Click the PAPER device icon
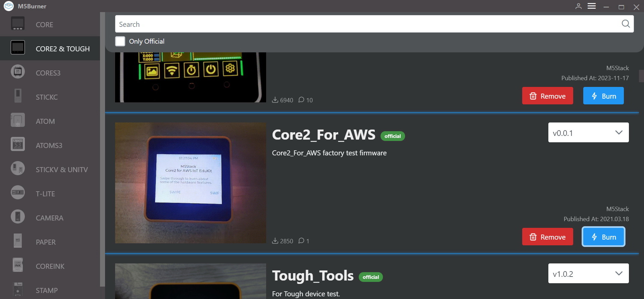The height and width of the screenshot is (299, 644). tap(18, 241)
